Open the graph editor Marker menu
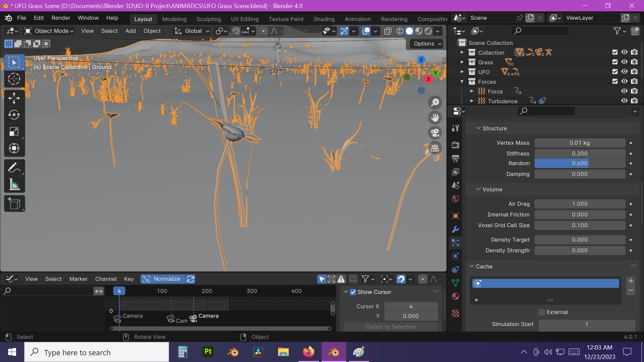This screenshot has height=362, width=644. pos(78,279)
